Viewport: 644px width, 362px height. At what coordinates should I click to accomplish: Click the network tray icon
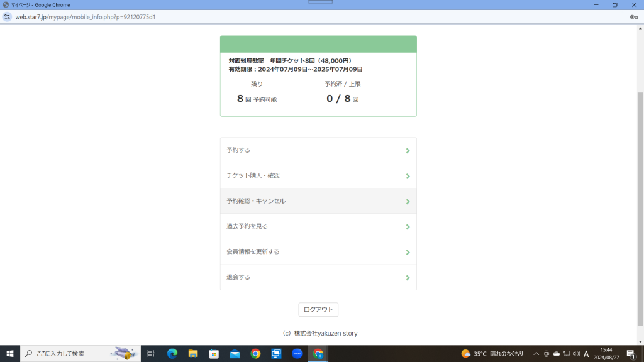pyautogui.click(x=567, y=353)
